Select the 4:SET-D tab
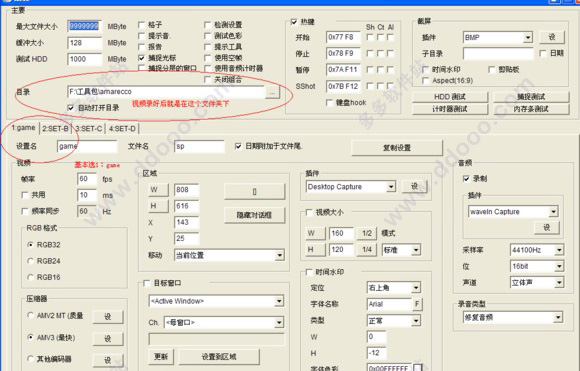580x371 pixels. (x=122, y=129)
